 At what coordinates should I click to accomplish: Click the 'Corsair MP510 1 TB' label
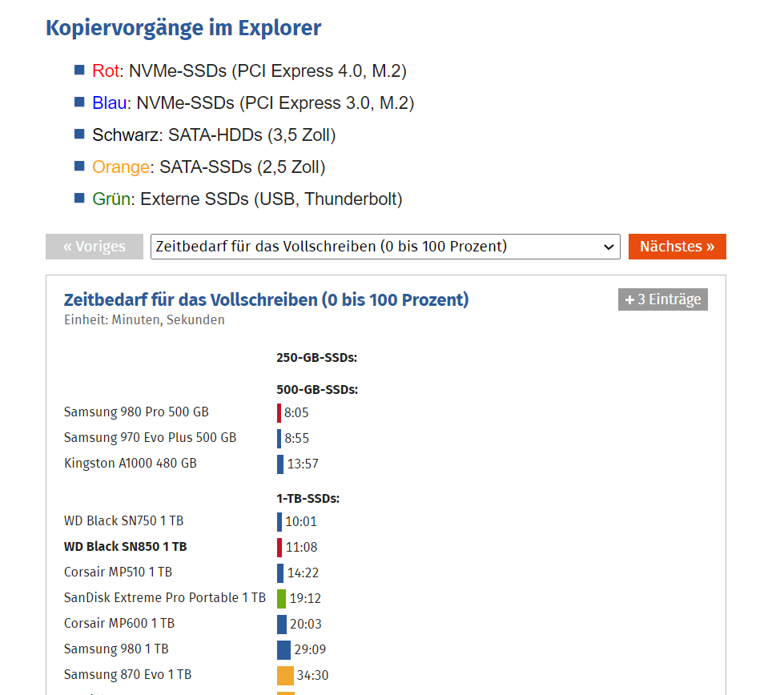click(x=118, y=572)
